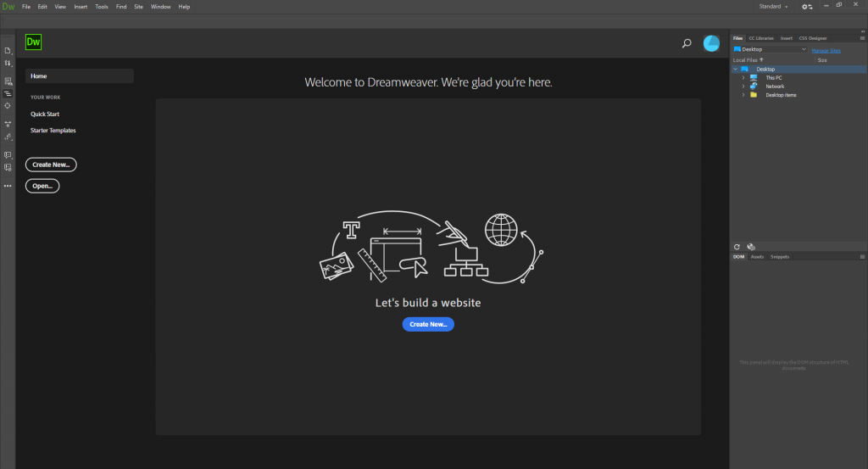868x469 pixels.
Task: Open the Files panel options menu icon
Action: [x=862, y=38]
